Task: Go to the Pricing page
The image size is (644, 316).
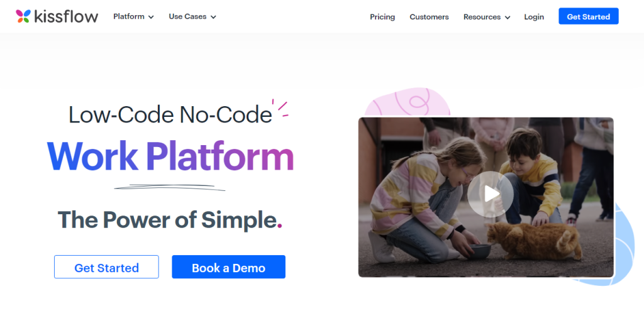Action: (382, 17)
